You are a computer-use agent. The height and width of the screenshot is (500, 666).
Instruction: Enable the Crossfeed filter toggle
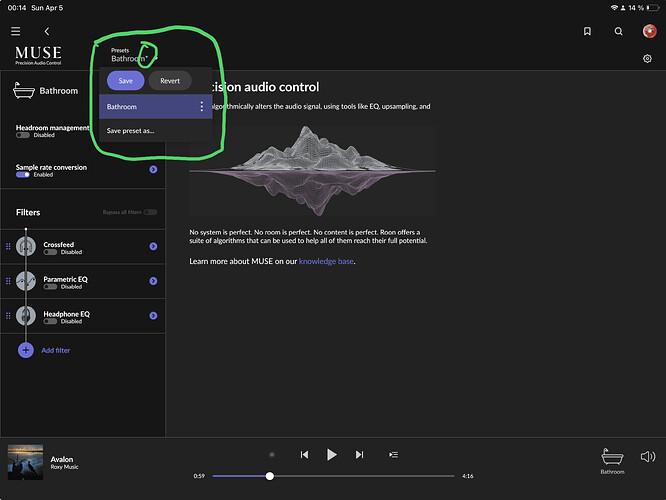[50, 252]
